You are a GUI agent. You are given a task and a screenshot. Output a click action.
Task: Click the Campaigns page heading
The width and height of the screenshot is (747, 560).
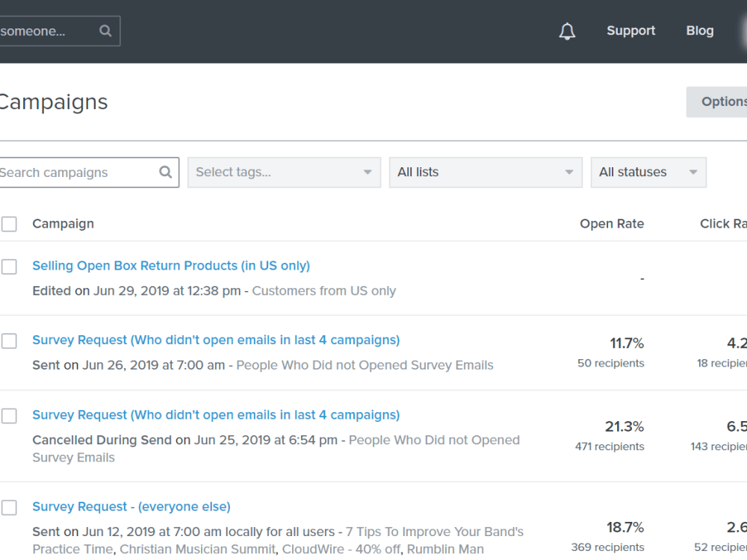coord(53,102)
